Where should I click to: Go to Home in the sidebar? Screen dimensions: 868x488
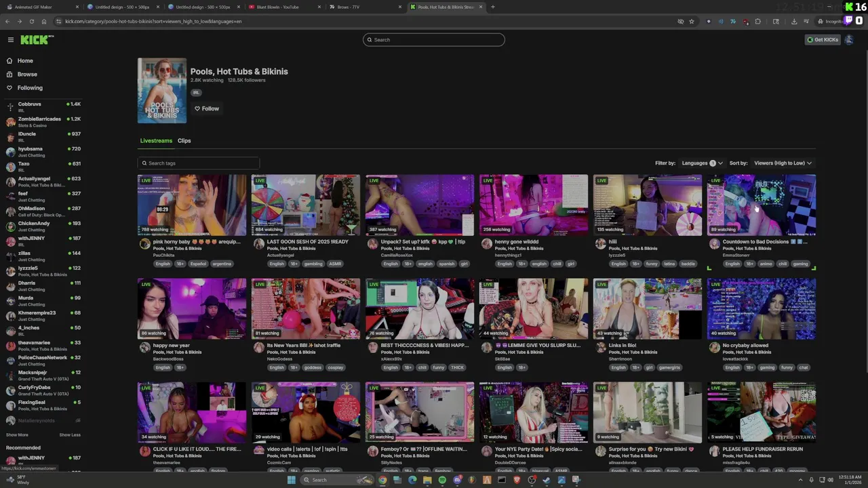pos(25,61)
